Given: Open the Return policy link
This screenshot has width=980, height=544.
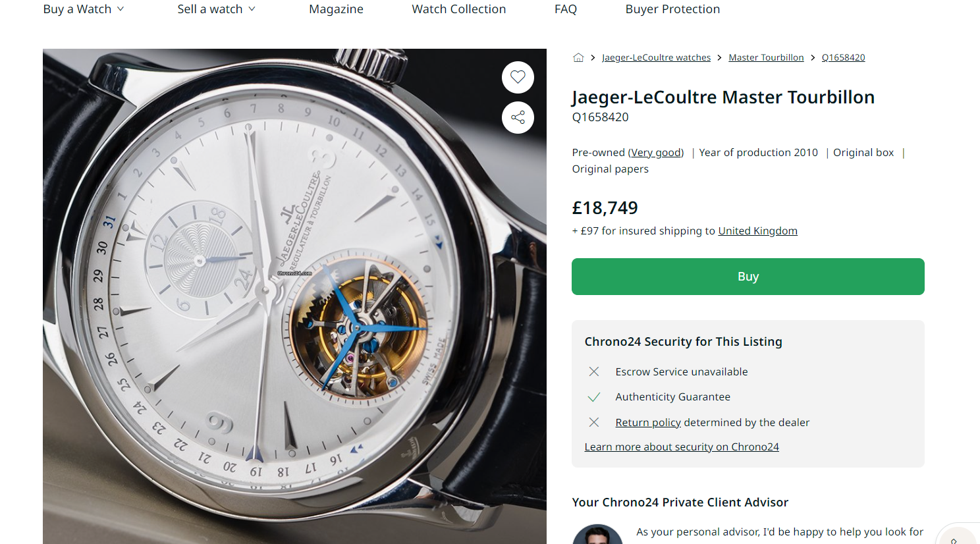Looking at the screenshot, I should (x=647, y=423).
